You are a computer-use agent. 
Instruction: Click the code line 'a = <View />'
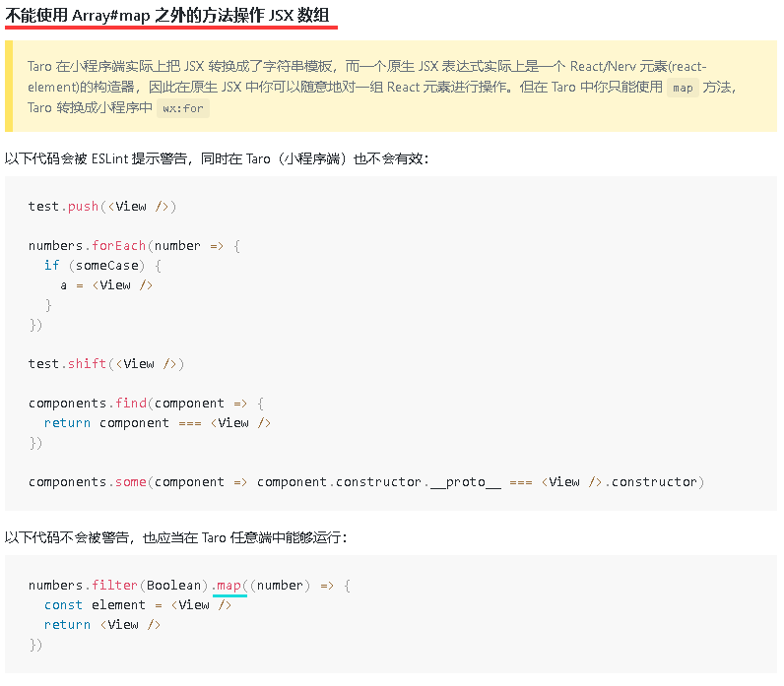coord(106,285)
